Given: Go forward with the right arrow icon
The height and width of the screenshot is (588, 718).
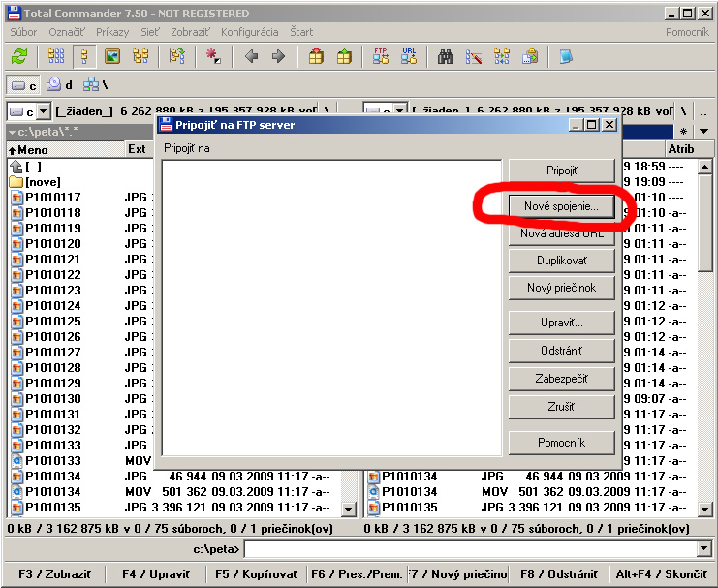Looking at the screenshot, I should [x=278, y=57].
